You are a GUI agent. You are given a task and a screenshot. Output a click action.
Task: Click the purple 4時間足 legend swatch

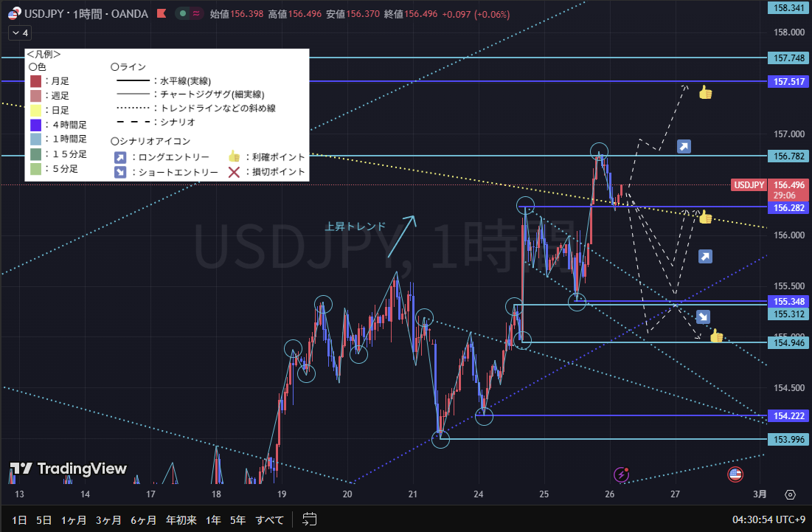coord(35,125)
